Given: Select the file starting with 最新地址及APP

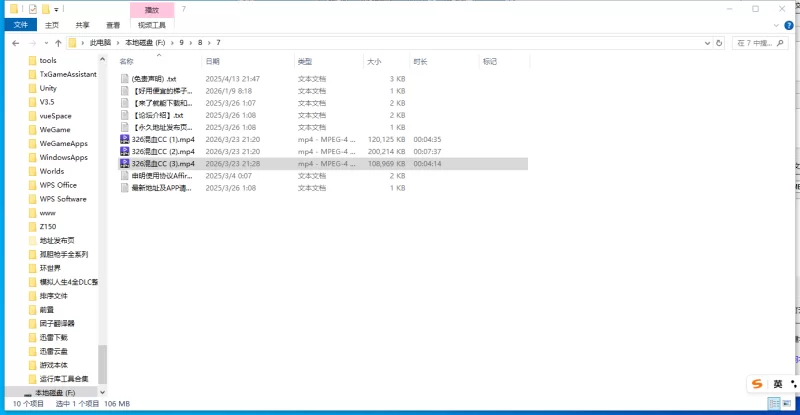Looking at the screenshot, I should [x=162, y=188].
